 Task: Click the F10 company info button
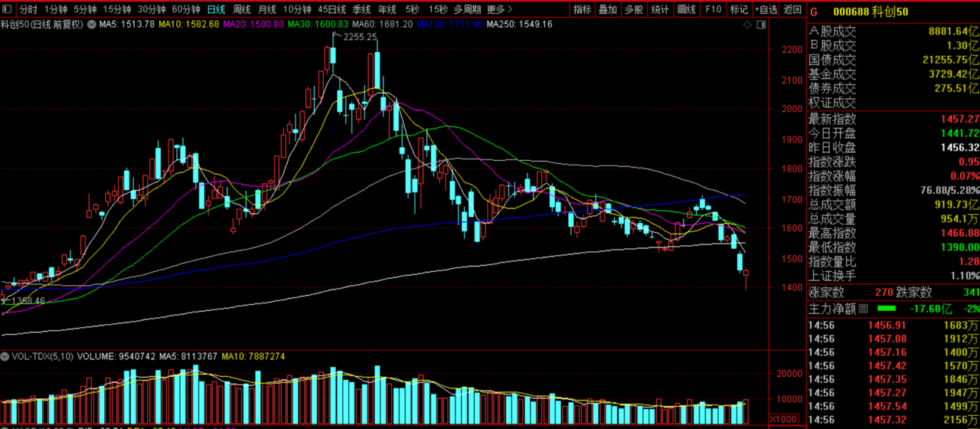pyautogui.click(x=713, y=10)
